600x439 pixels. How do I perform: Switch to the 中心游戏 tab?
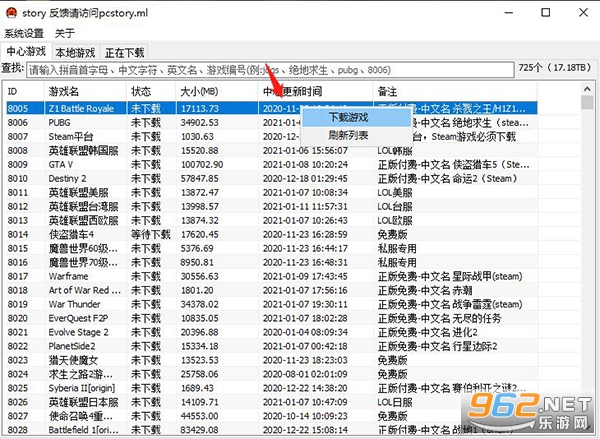point(26,51)
